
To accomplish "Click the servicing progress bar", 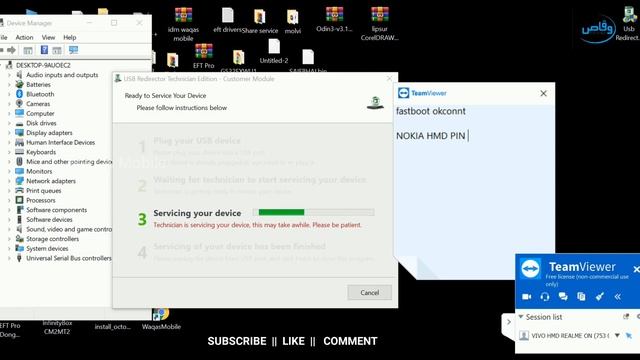I will pos(313,212).
